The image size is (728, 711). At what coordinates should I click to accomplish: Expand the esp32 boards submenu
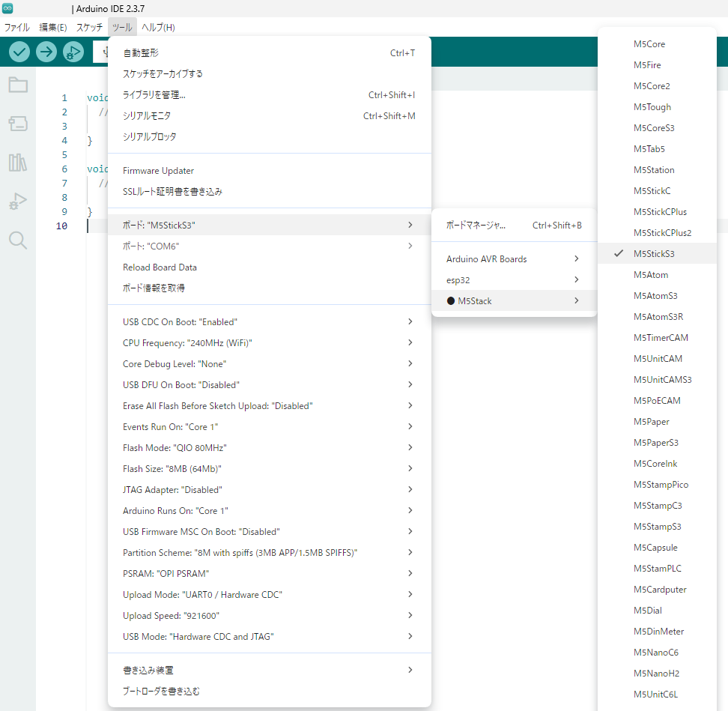point(513,279)
